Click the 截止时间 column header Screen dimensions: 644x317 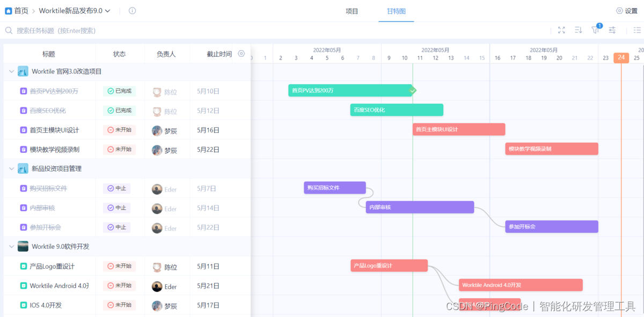tap(219, 54)
